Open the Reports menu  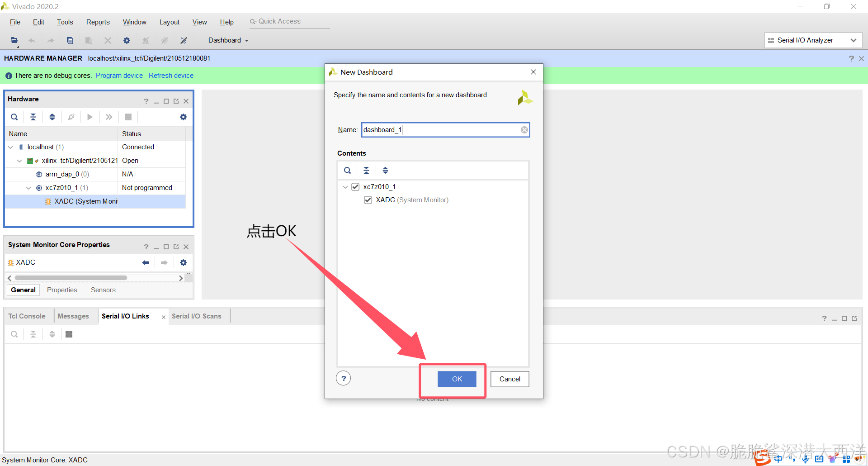click(98, 22)
